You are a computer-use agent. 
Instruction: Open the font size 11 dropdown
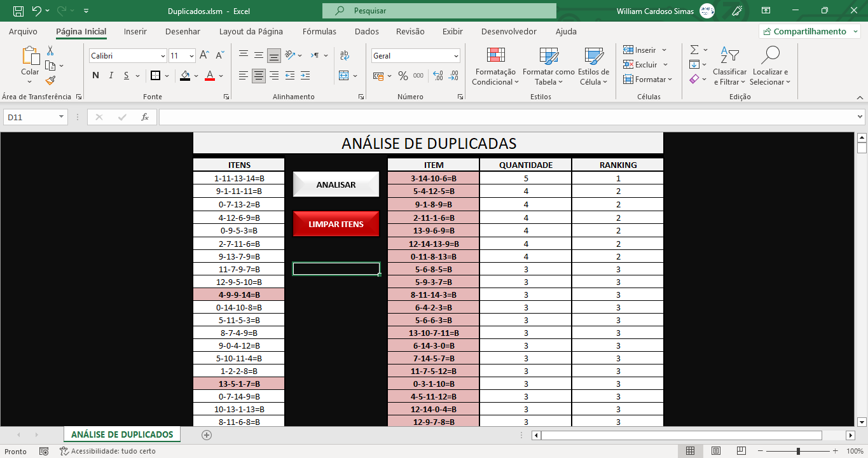coord(192,56)
